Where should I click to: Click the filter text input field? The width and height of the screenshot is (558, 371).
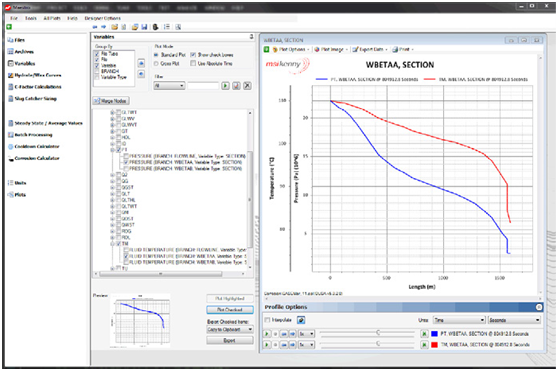click(203, 86)
